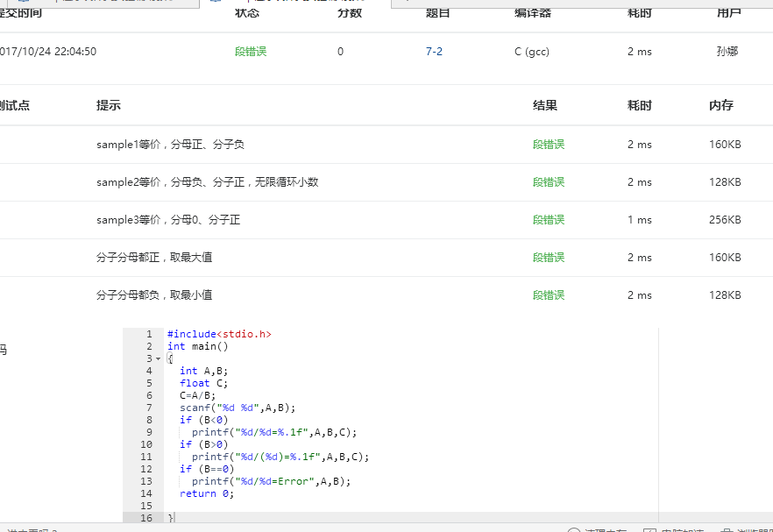This screenshot has width=773, height=532.
Task: Click the 段错误 result in the sample1 row
Action: [x=549, y=145]
